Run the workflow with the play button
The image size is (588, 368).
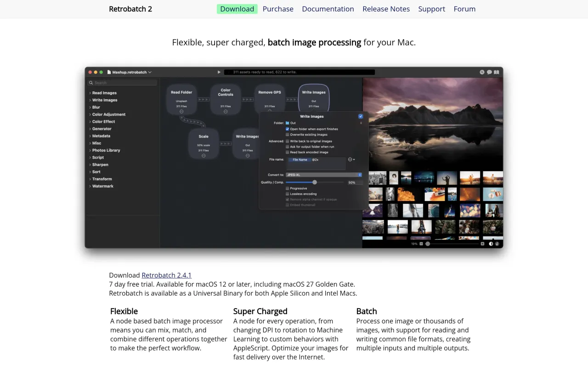click(x=219, y=72)
